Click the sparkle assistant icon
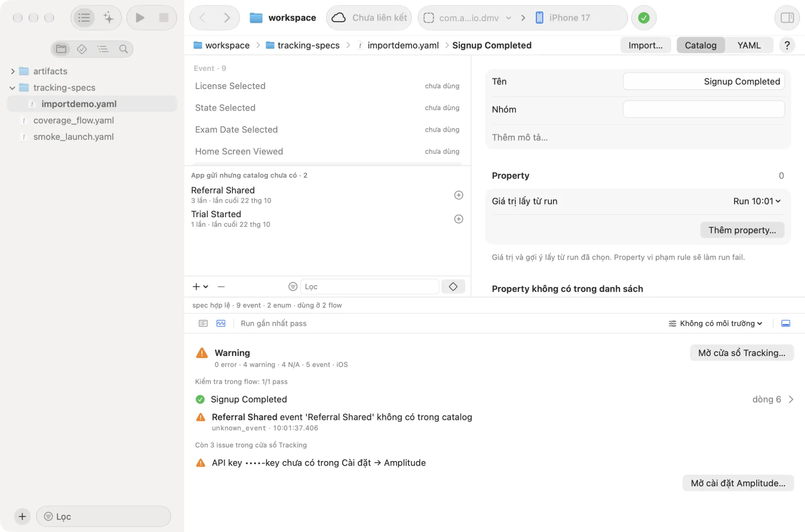 click(x=108, y=18)
